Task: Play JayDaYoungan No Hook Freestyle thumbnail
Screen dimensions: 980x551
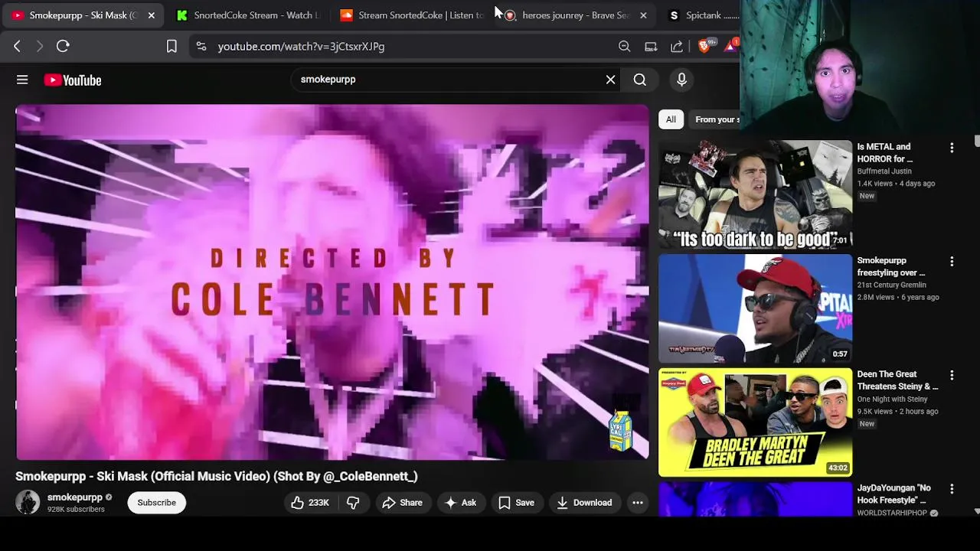Action: (755, 500)
